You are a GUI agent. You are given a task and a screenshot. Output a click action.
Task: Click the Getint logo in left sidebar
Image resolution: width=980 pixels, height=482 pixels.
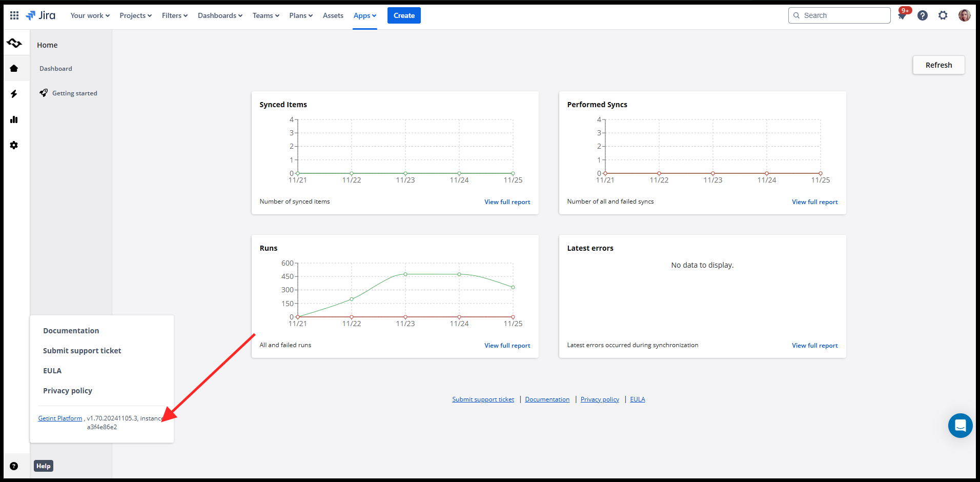click(x=14, y=44)
